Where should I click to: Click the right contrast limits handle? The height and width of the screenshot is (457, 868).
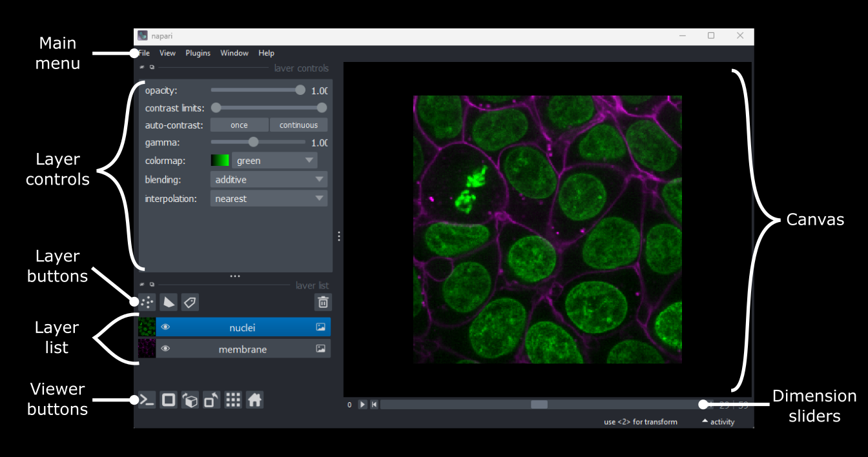[x=322, y=108]
